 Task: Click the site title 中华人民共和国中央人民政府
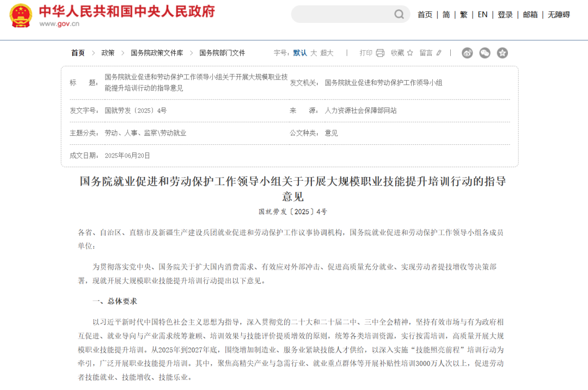click(127, 11)
